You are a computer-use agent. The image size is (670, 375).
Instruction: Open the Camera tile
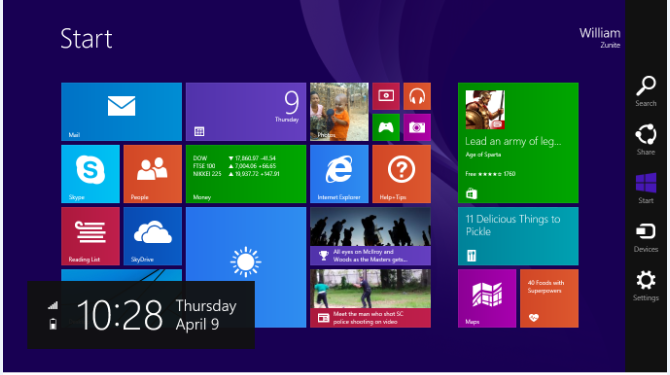tap(417, 127)
